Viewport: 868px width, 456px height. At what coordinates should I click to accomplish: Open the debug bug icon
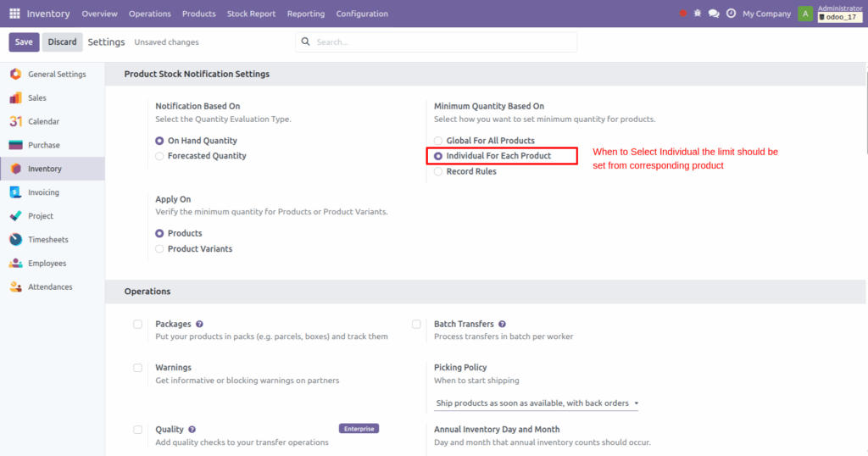click(x=698, y=14)
